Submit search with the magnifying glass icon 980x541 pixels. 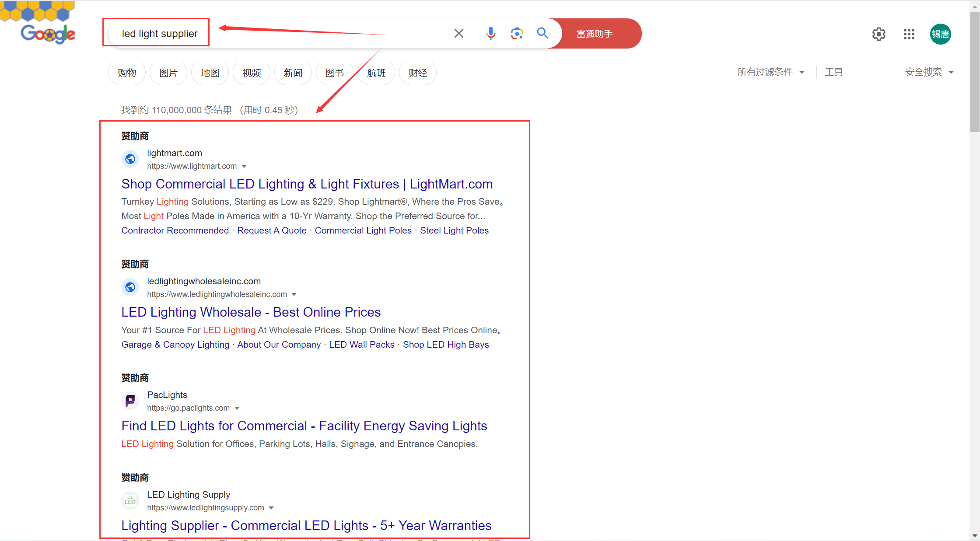tap(542, 33)
